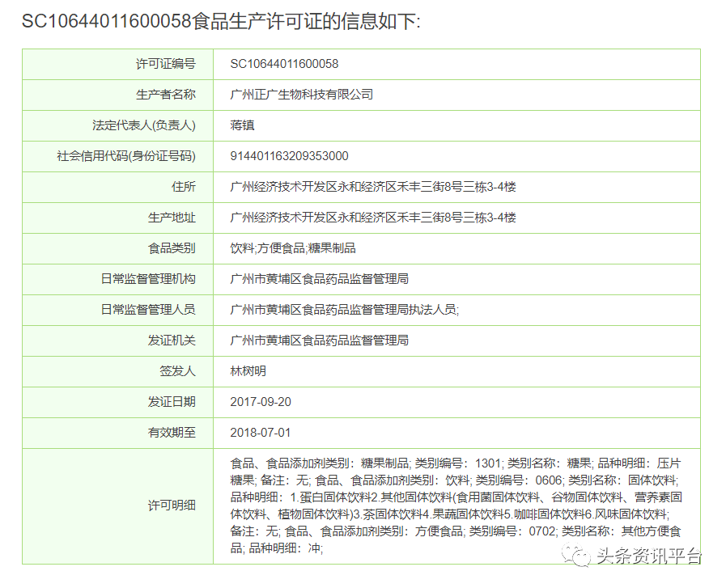Select the 日常监督管理机构 label
The width and height of the screenshot is (726, 588).
148,279
